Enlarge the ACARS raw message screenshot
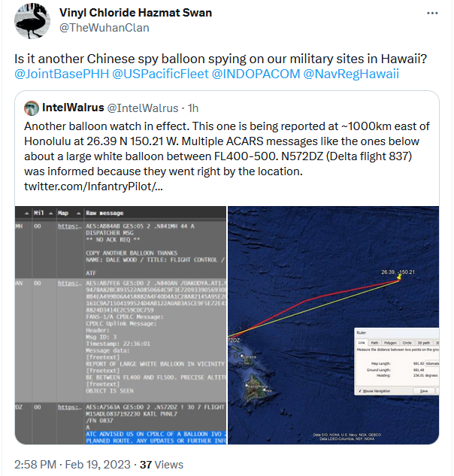454x476 pixels. click(120, 325)
